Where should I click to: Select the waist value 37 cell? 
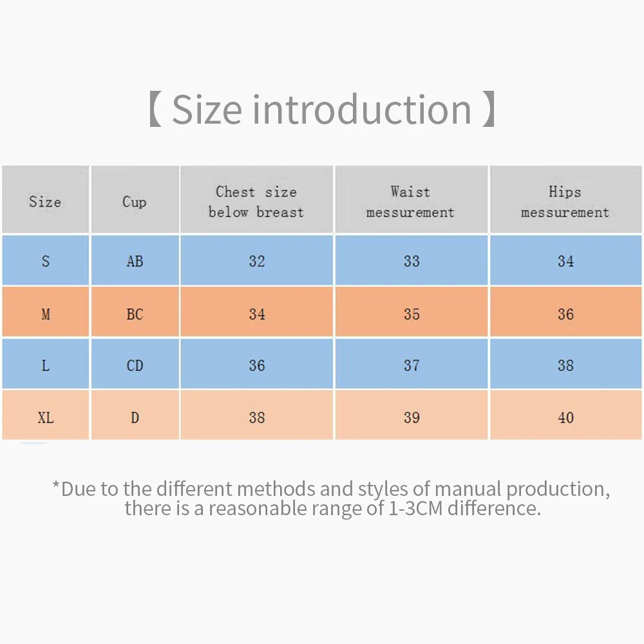411,366
